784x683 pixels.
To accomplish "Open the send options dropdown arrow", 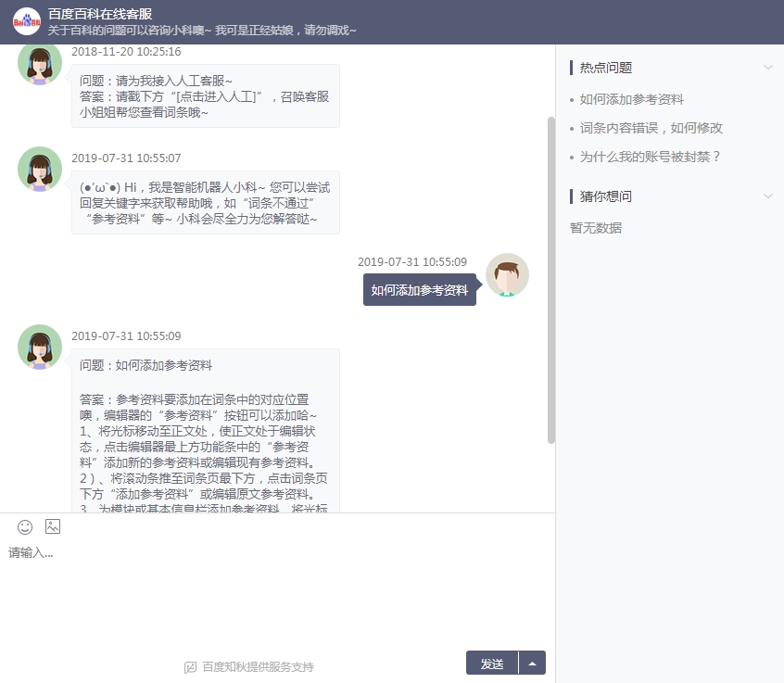I will 533,664.
